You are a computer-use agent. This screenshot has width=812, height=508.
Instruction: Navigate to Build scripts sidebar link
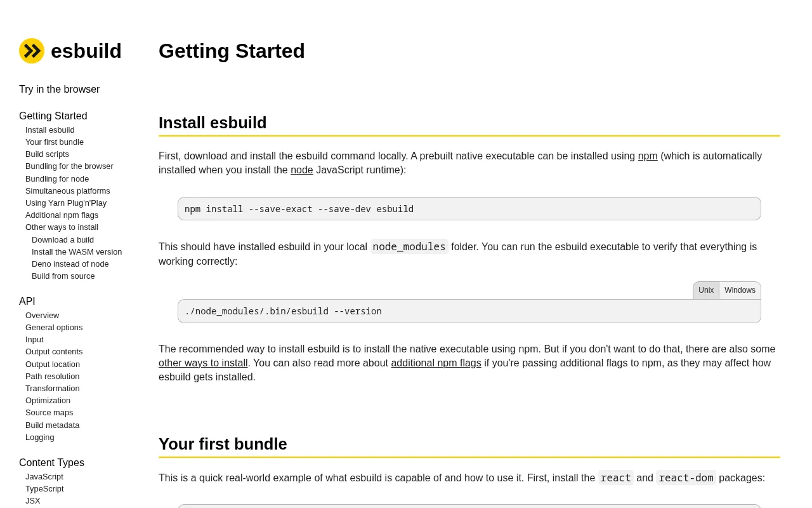tap(47, 154)
